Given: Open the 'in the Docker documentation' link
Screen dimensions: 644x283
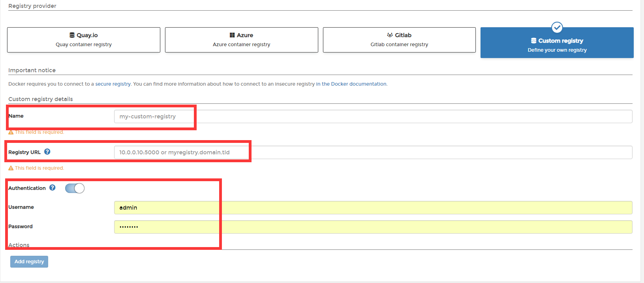Looking at the screenshot, I should pyautogui.click(x=351, y=84).
